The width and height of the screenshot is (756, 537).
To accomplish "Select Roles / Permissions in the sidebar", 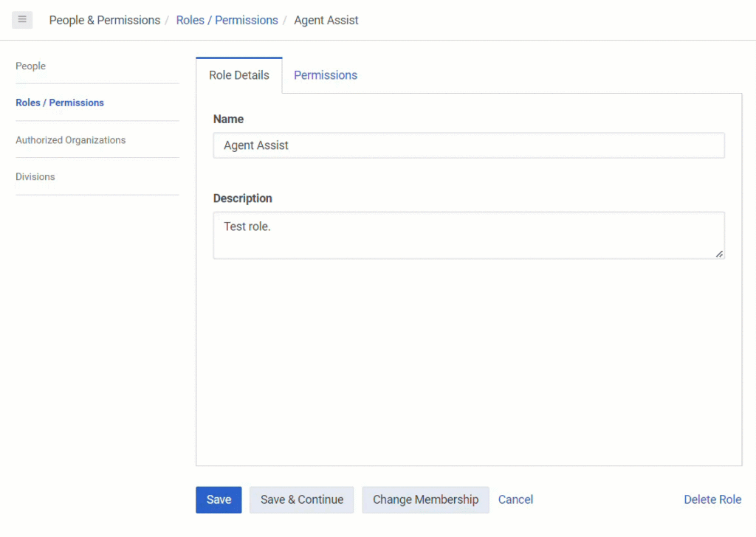I will pyautogui.click(x=60, y=103).
